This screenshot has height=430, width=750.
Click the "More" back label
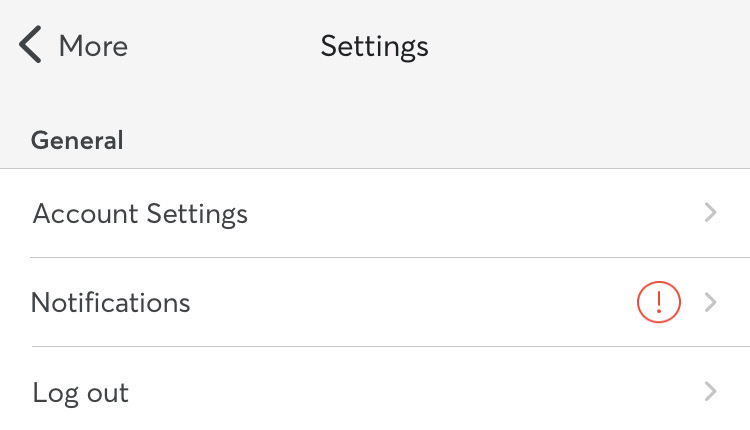93,46
